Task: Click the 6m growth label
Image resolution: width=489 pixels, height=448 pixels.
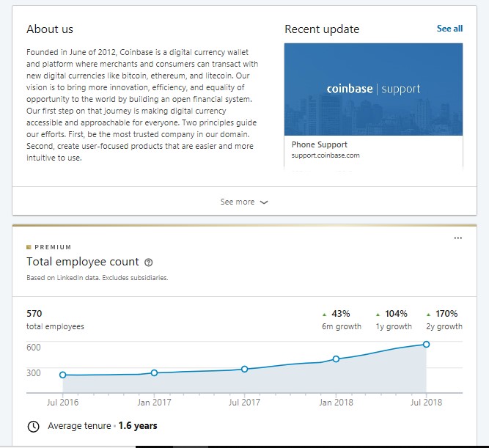Action: pos(342,326)
